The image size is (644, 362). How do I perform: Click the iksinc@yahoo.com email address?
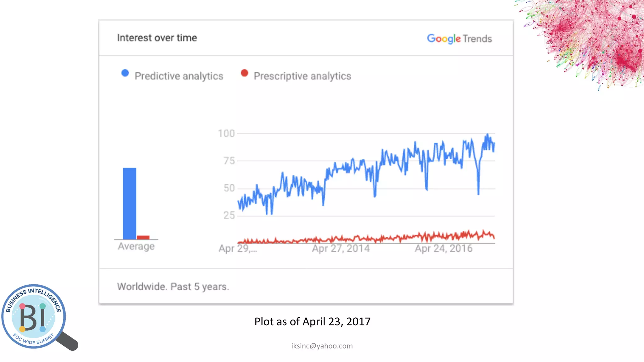(x=322, y=346)
